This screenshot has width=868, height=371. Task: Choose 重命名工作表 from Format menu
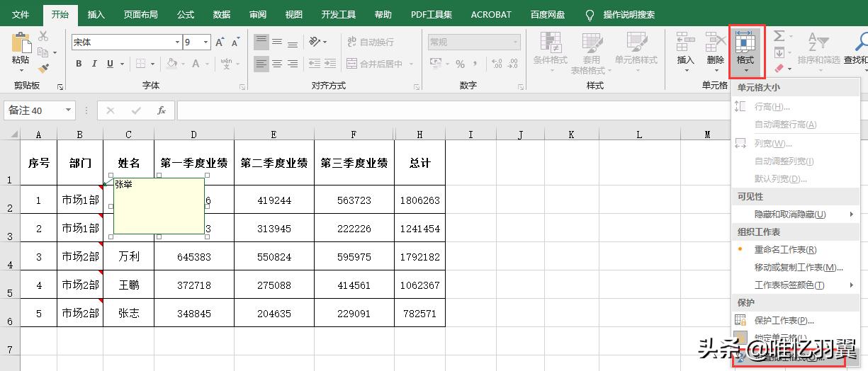(x=796, y=249)
